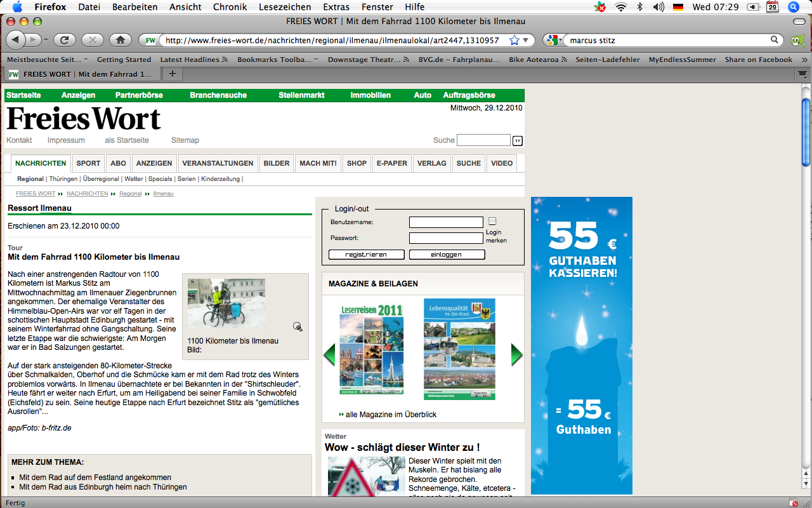Open the Leserreisen 2011 magazine cover
Viewport: 812px width, 508px height.
pyautogui.click(x=371, y=350)
